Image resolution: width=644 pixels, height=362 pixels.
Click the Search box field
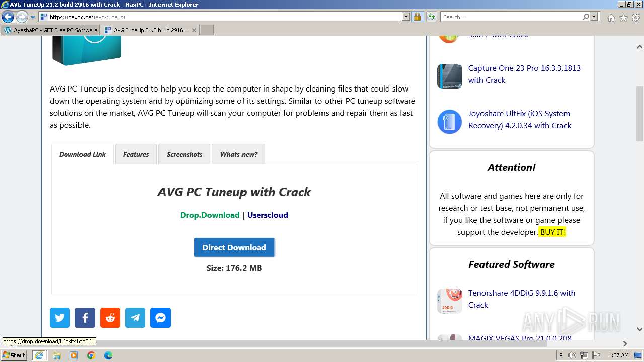511,17
